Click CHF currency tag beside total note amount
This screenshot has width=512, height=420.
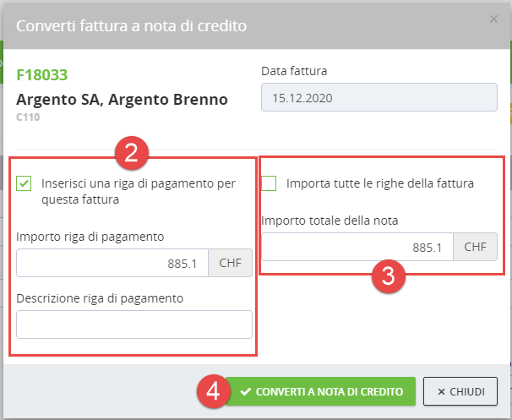coord(475,248)
